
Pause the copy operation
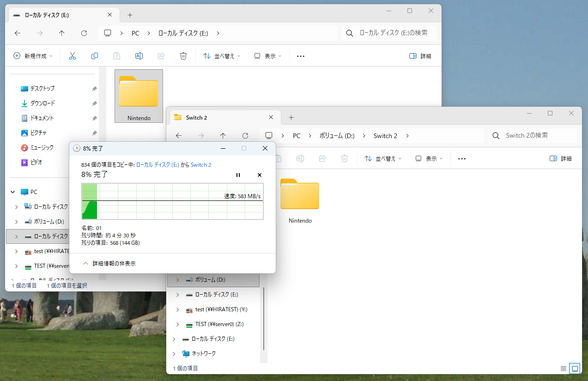click(238, 175)
